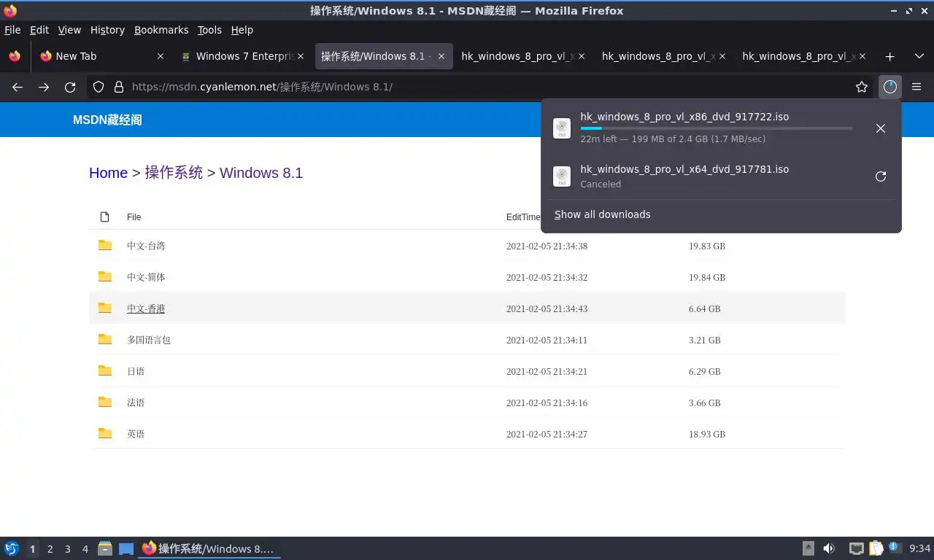
Task: Switch to workspace 3
Action: [x=67, y=549]
